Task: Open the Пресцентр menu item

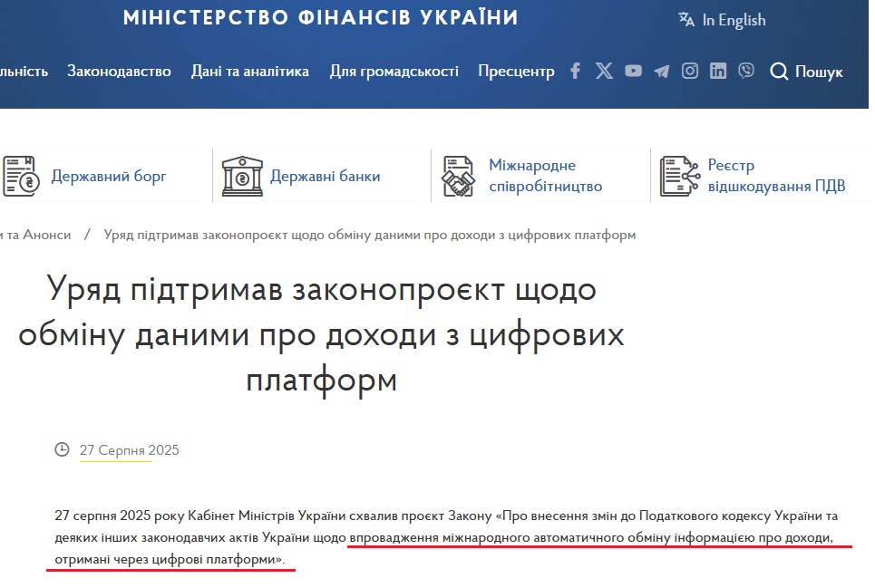Action: pyautogui.click(x=515, y=71)
